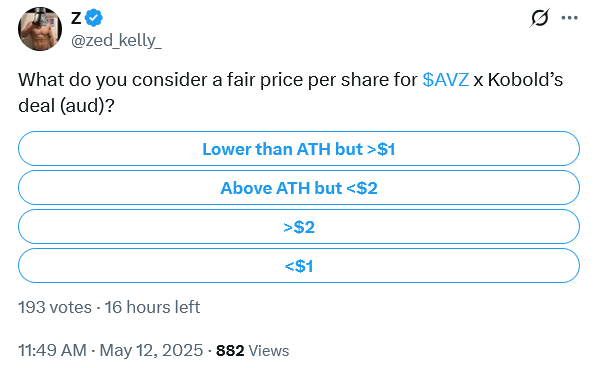Click the 16 hours left label
Screen dimensions: 598x368
(x=153, y=307)
